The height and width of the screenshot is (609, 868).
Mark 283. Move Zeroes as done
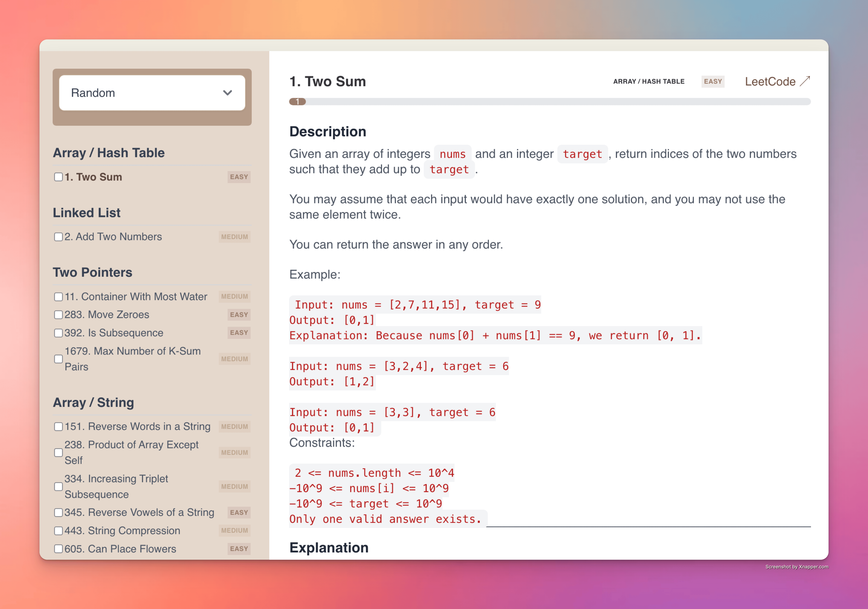click(x=58, y=315)
